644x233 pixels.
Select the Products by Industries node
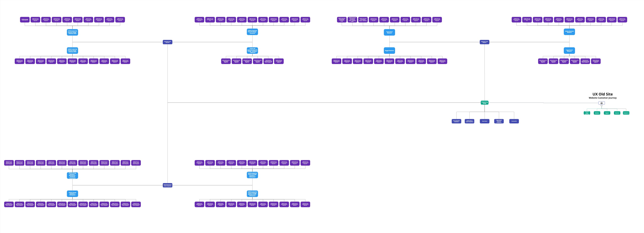click(x=587, y=113)
